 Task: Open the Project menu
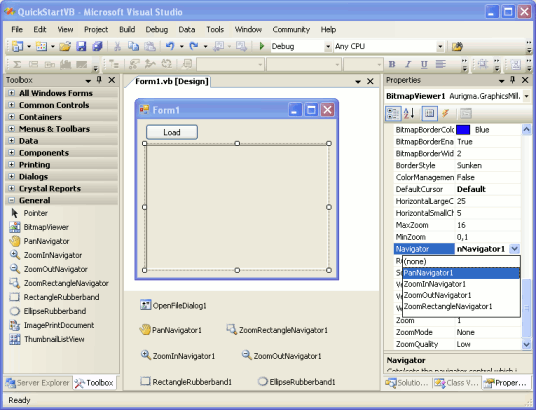96,29
